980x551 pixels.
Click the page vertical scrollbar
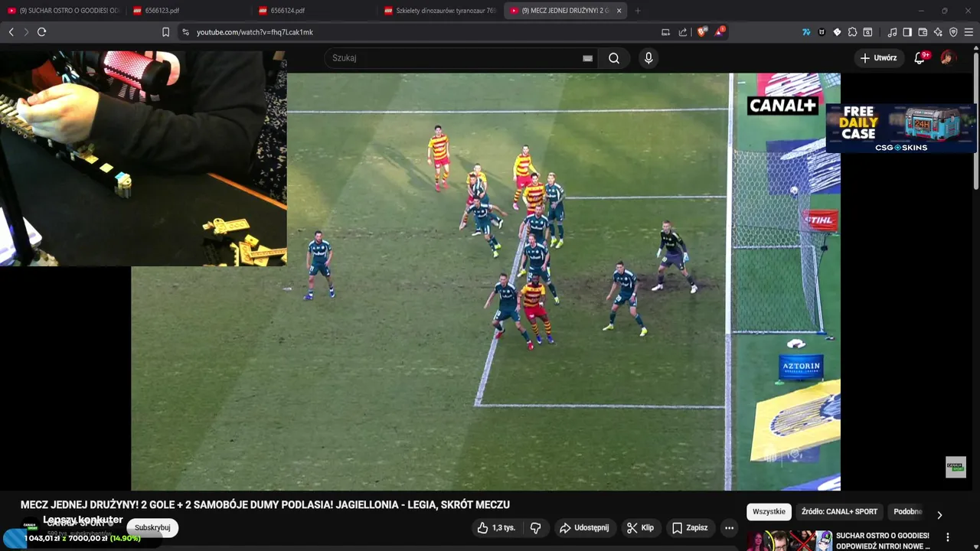(x=975, y=121)
